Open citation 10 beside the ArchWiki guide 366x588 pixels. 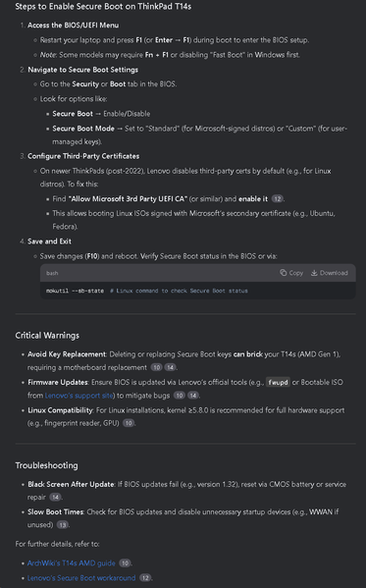pos(125,562)
